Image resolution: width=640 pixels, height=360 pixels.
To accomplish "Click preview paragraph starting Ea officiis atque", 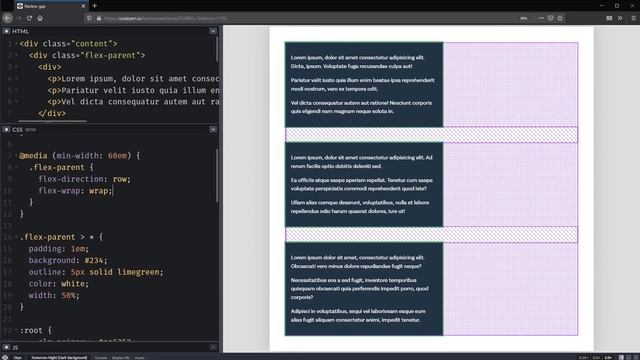I will (362, 184).
